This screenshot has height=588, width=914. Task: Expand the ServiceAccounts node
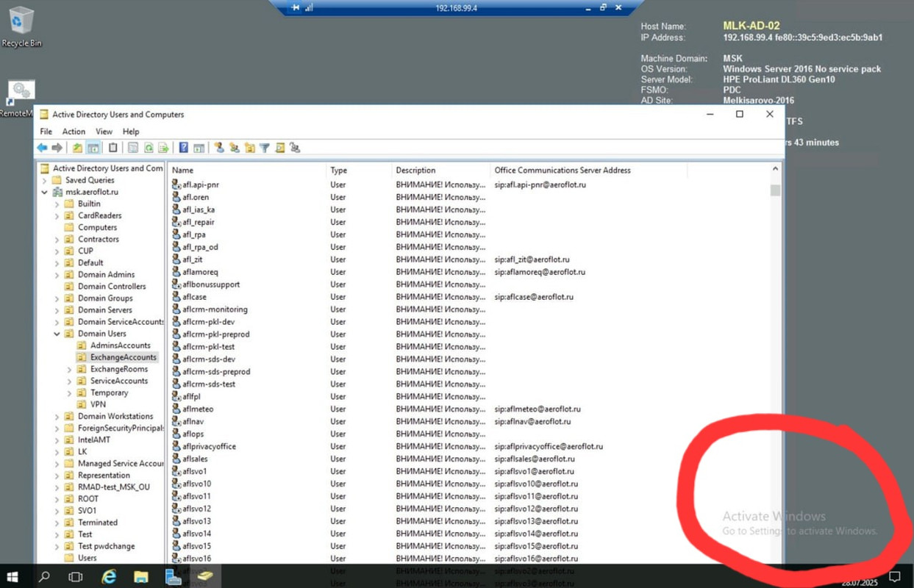pyautogui.click(x=70, y=381)
